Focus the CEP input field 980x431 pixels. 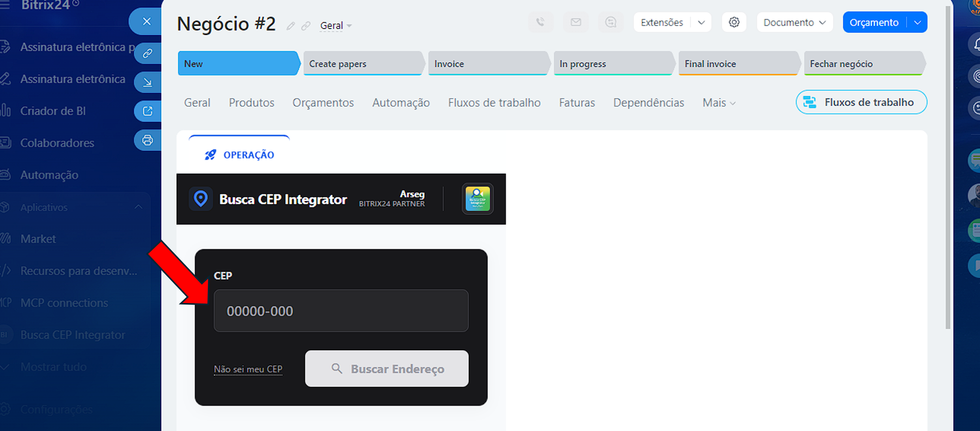[x=341, y=311]
